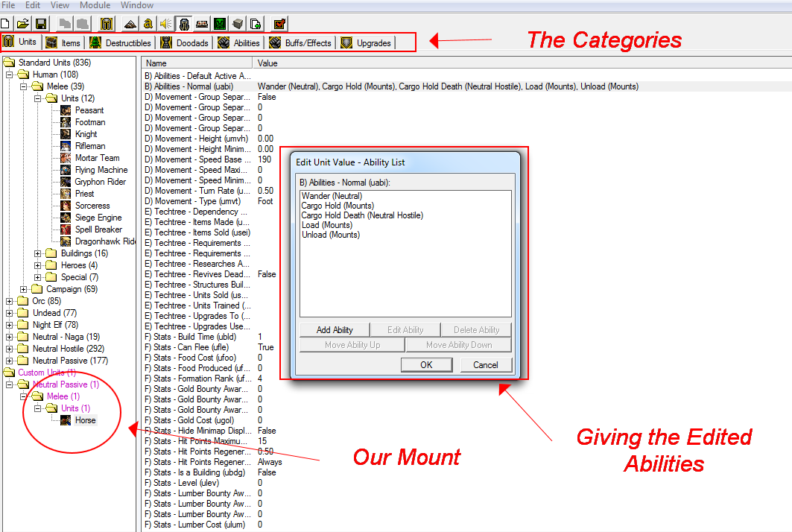Open the File menu
This screenshot has height=532, width=792.
tap(8, 5)
